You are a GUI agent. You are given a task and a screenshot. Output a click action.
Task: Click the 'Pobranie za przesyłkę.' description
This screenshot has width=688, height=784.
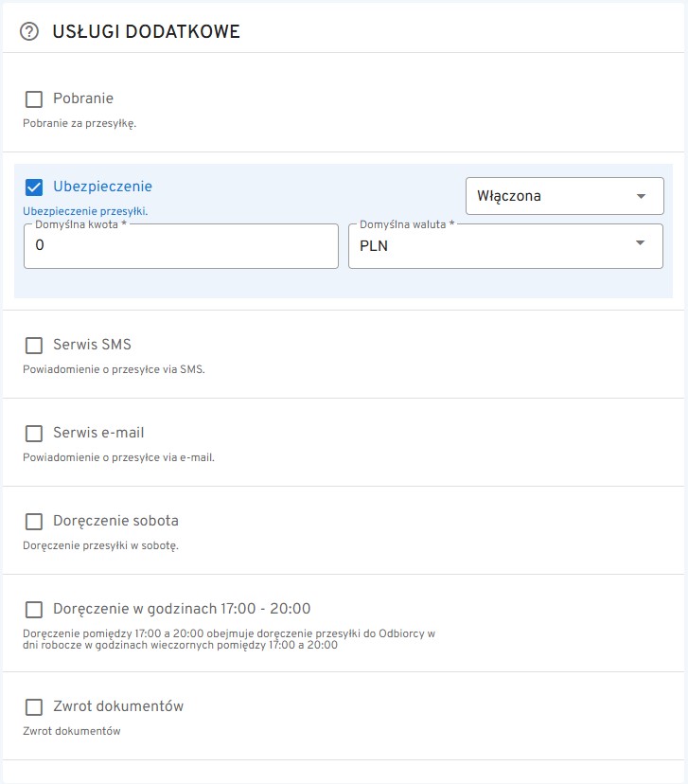coord(79,122)
